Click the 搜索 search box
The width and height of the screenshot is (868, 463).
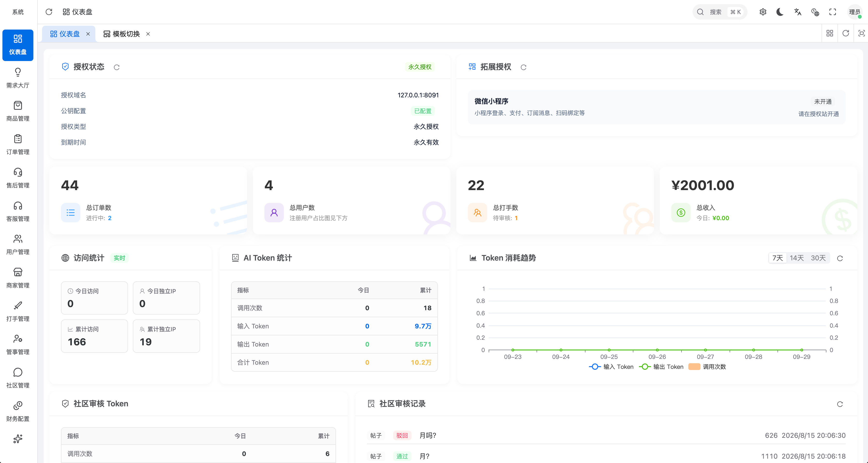tap(720, 12)
